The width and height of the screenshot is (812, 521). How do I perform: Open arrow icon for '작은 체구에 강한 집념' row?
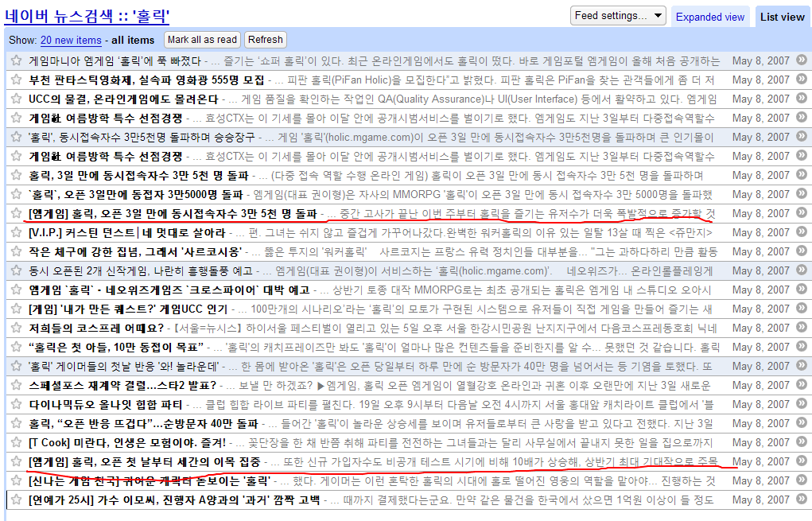(802, 251)
